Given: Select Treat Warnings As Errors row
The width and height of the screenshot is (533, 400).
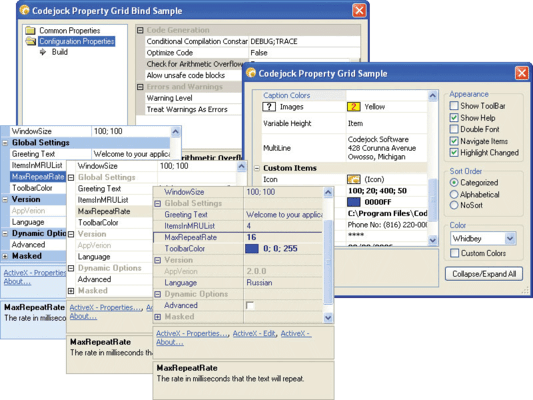Looking at the screenshot, I should pos(193,109).
